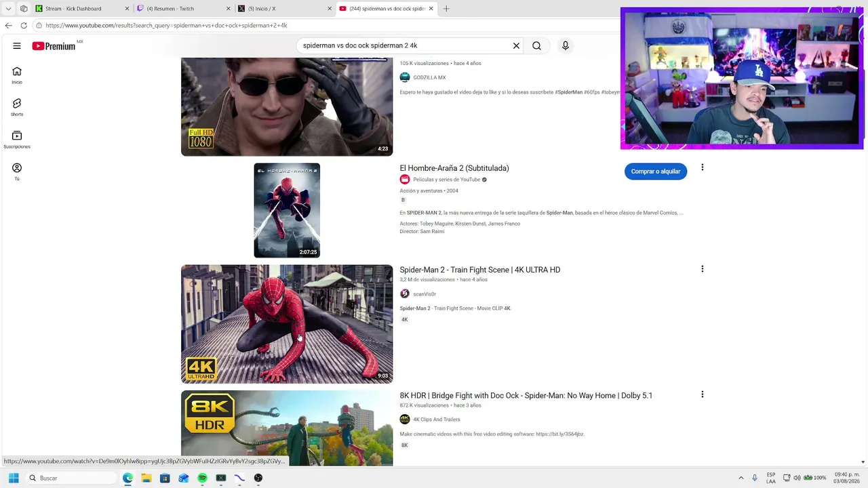Close the Resumen - Twitch tab

click(227, 9)
